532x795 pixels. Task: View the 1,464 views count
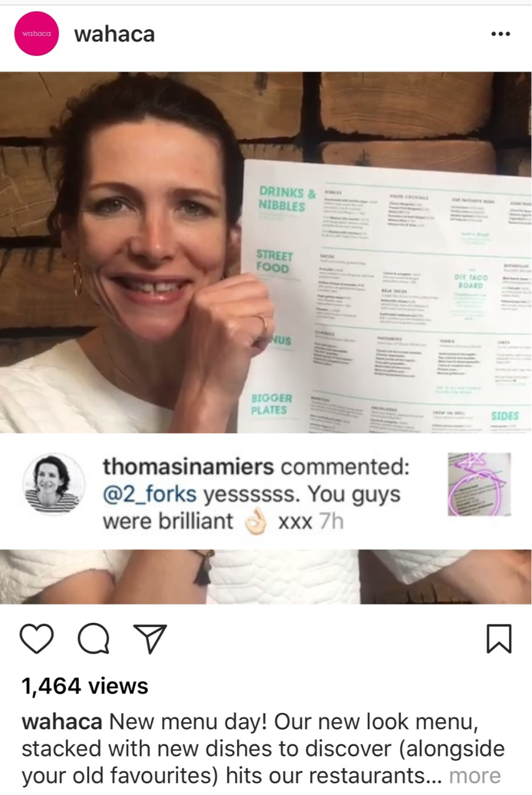[x=85, y=686]
